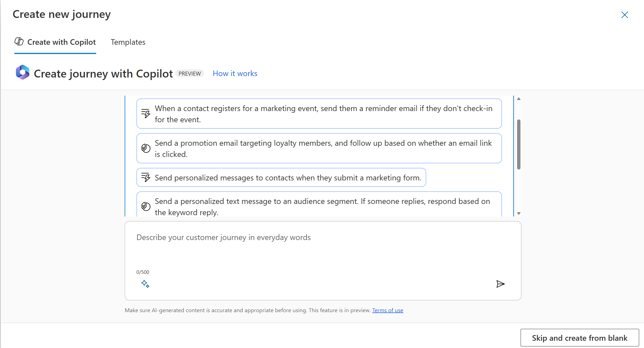644x348 pixels.
Task: Close the Create new journey dialog
Action: [624, 15]
